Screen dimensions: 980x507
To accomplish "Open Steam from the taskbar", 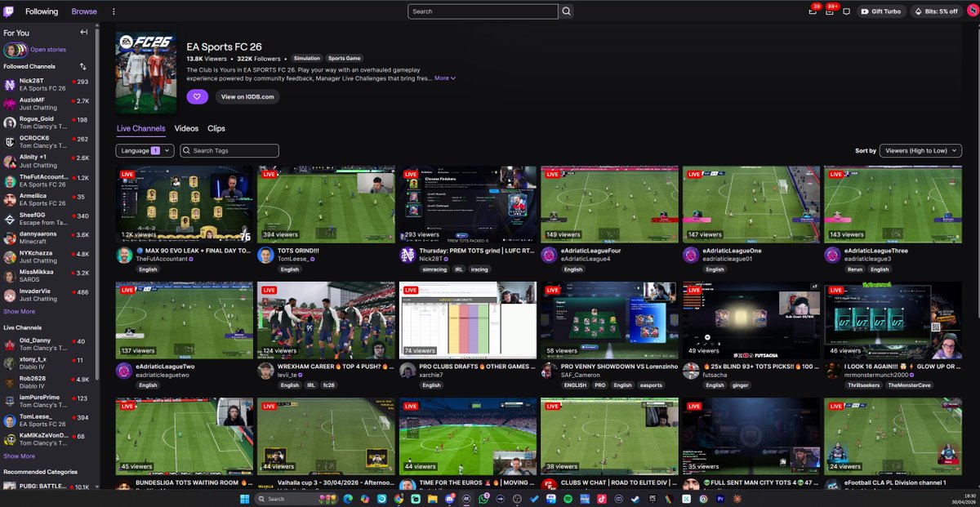I will tap(635, 498).
